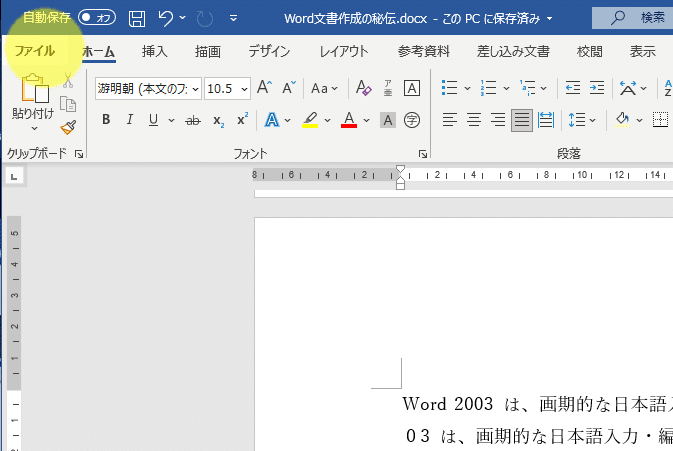This screenshot has width=673, height=451.
Task: Expand the 貼り付け options arrow
Action: click(x=34, y=128)
